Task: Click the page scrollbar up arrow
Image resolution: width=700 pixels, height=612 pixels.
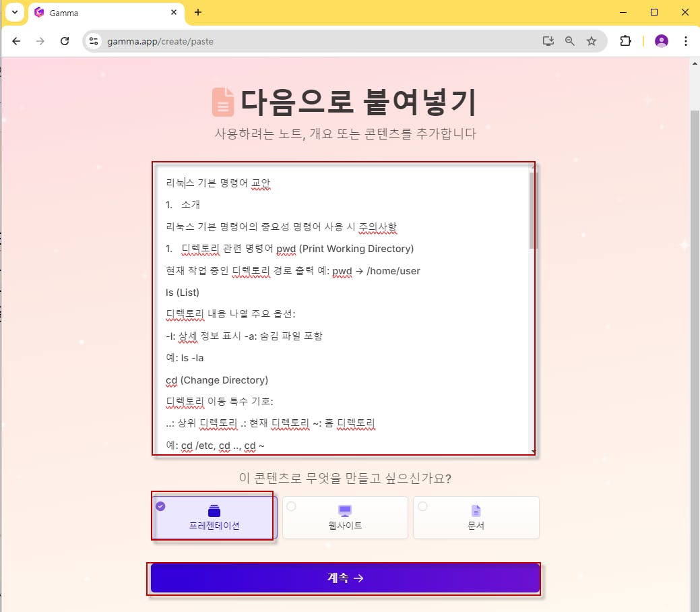Action: tap(695, 63)
